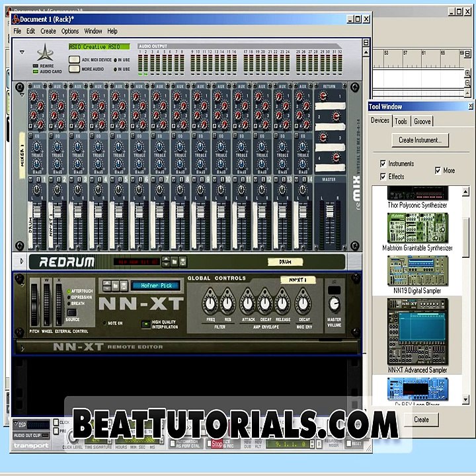476x476 pixels.
Task: Expand the NN-XT Remote Editor panel
Action: point(22,348)
